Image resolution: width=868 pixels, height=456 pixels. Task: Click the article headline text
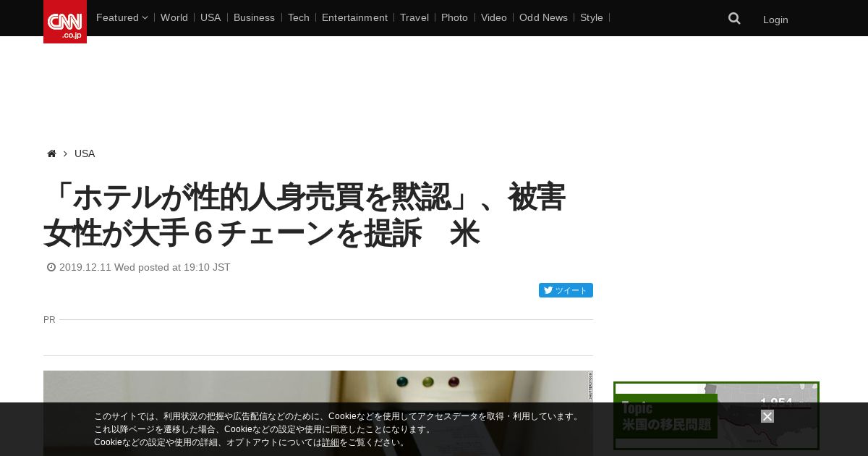[305, 215]
